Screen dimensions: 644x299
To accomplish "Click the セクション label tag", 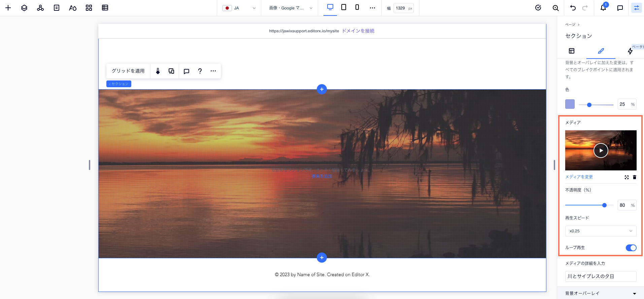I will [119, 84].
